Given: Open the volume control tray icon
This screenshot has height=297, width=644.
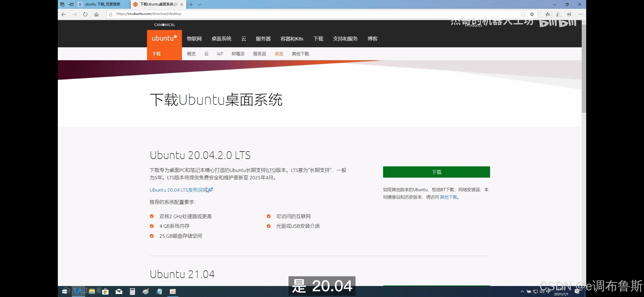Looking at the screenshot, I should pos(542,291).
